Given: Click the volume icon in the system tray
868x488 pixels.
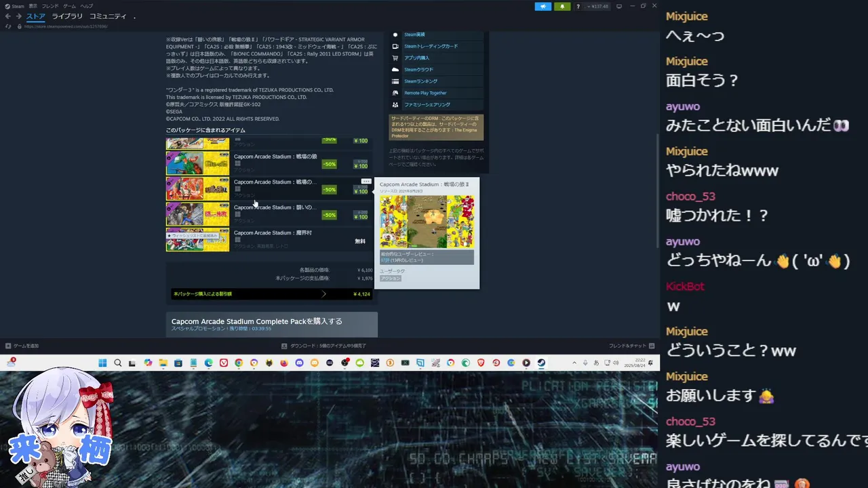Looking at the screenshot, I should [616, 363].
